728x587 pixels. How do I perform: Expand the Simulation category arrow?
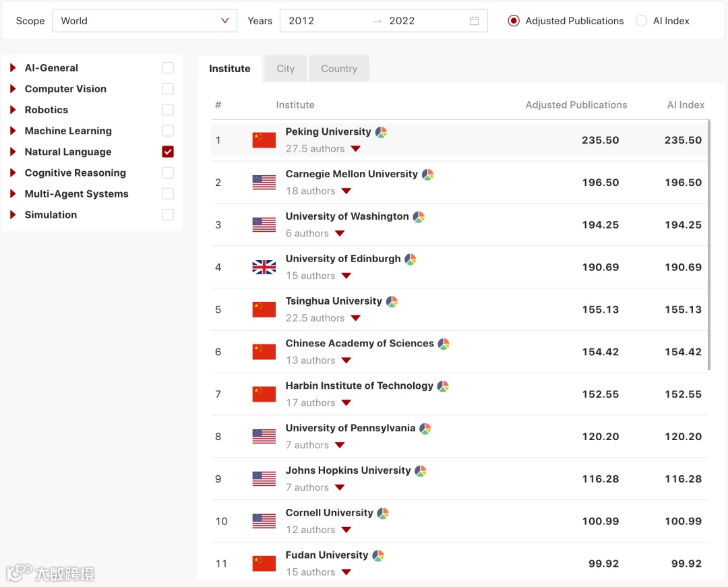pos(13,215)
